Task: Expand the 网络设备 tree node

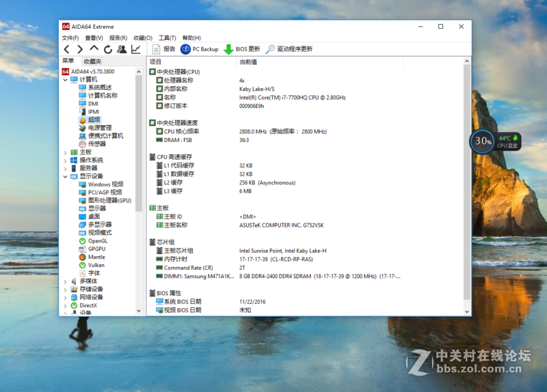Action: click(65, 297)
